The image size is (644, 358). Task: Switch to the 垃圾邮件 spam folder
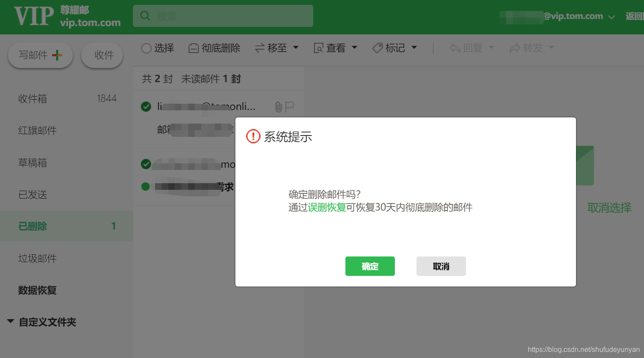click(37, 258)
